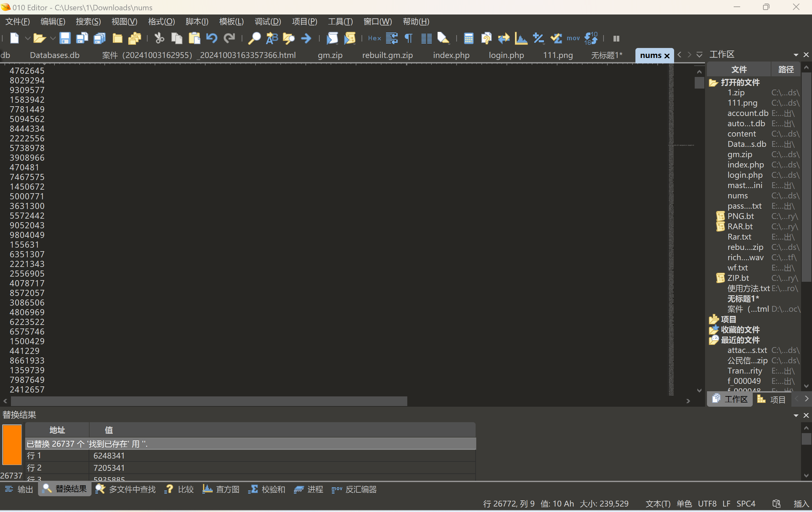Click the base converter 10/16 icon
Image resolution: width=812 pixels, height=512 pixels.
point(591,38)
